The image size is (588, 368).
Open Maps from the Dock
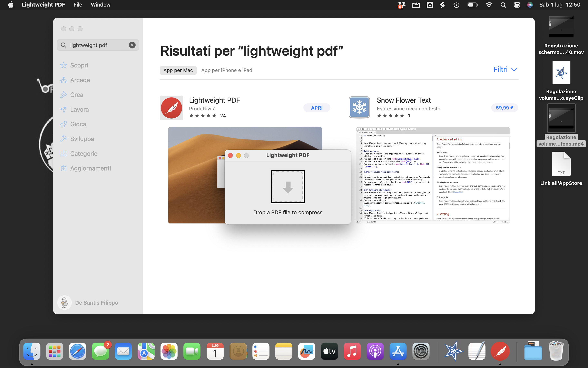[146, 351]
